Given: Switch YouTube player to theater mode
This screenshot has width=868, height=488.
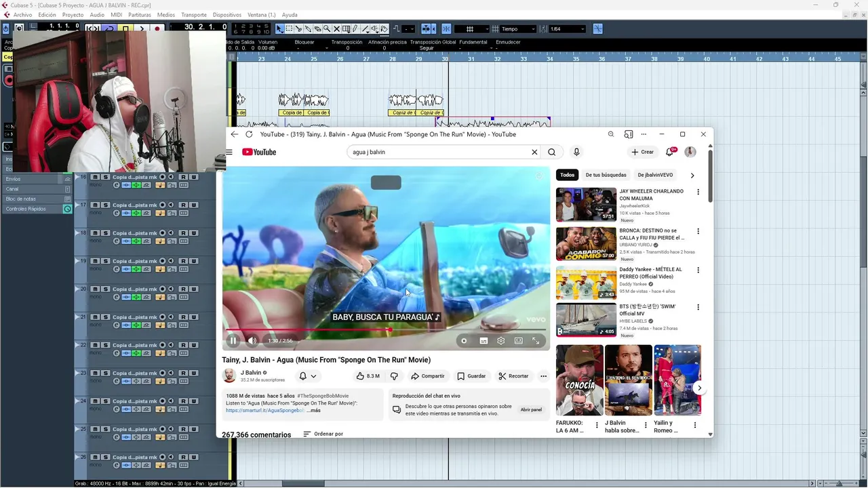Looking at the screenshot, I should 518,341.
